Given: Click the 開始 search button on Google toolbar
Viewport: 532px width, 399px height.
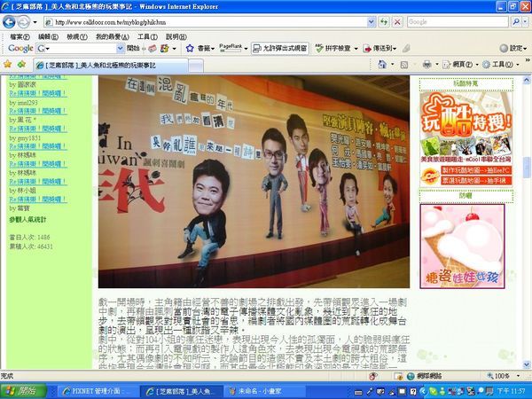Looking at the screenshot, I should 133,48.
